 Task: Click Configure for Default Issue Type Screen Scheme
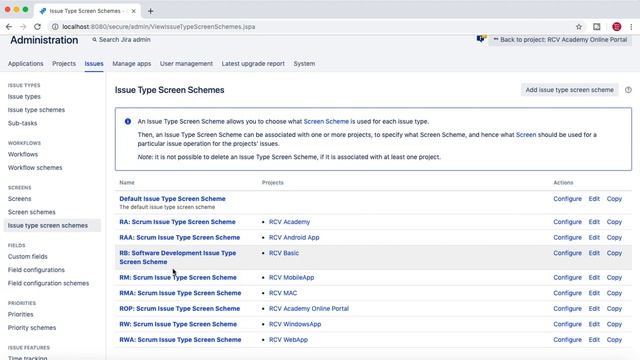click(567, 199)
